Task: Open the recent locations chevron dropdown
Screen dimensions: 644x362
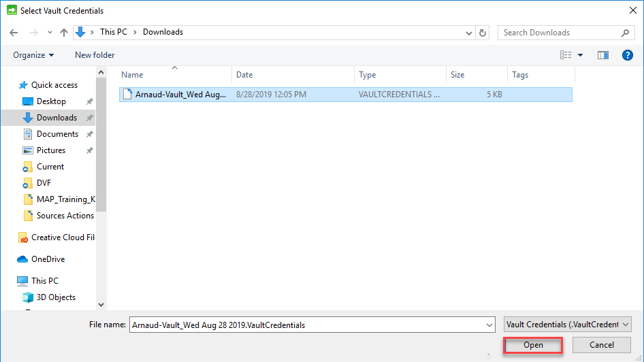Action: click(50, 33)
